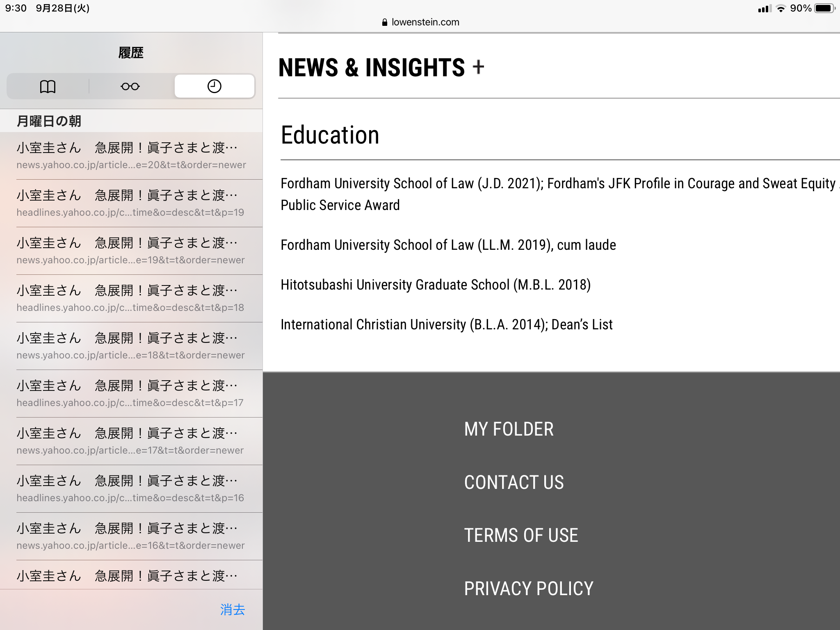840x630 pixels.
Task: Tap the cellular signal bars icon
Action: pyautogui.click(x=765, y=8)
